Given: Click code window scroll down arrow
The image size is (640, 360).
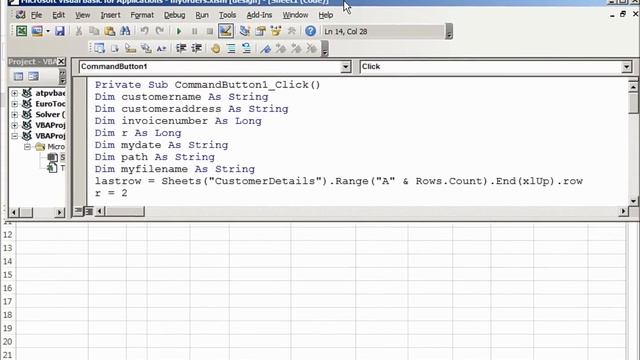Looking at the screenshot, I should pos(633,201).
